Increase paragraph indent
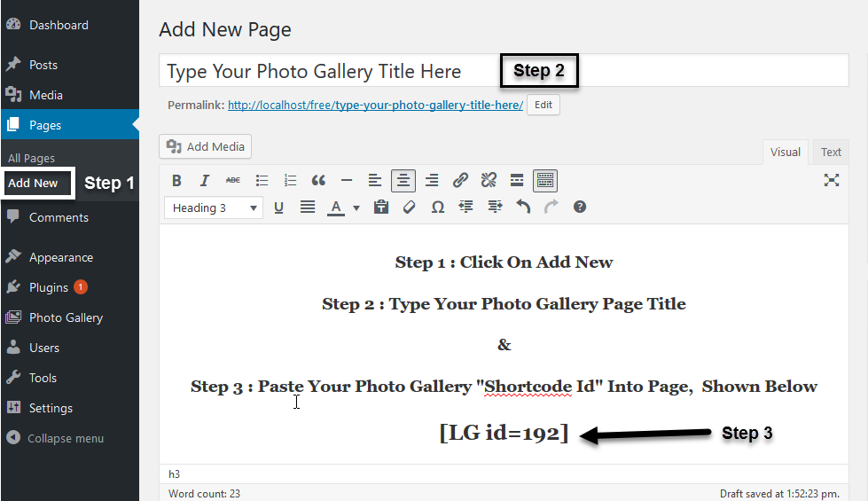 click(495, 207)
